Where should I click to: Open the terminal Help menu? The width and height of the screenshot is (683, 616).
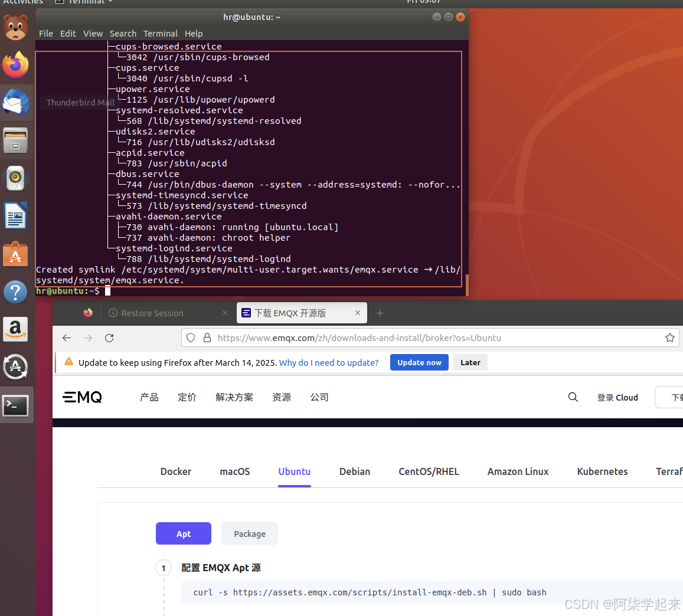tap(194, 34)
